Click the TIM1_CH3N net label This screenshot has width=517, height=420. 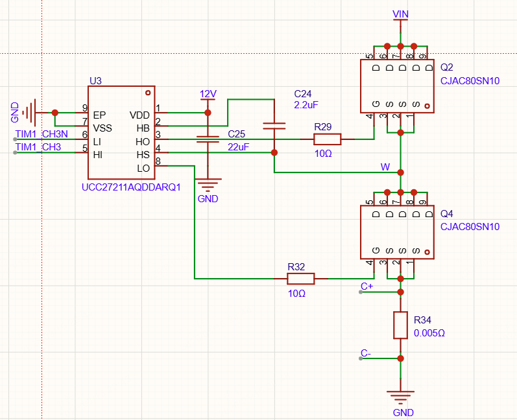(x=42, y=134)
